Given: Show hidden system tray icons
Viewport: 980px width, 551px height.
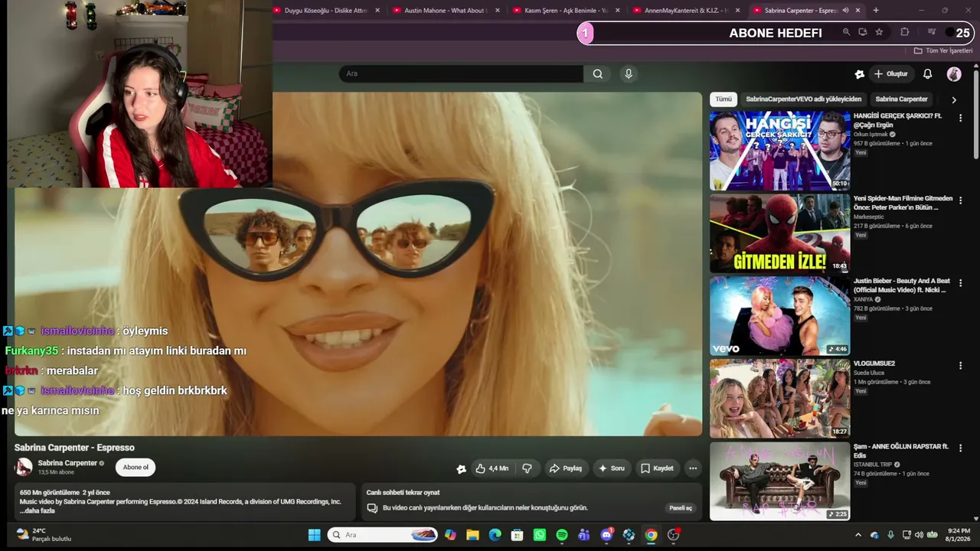Looking at the screenshot, I should pos(857,535).
